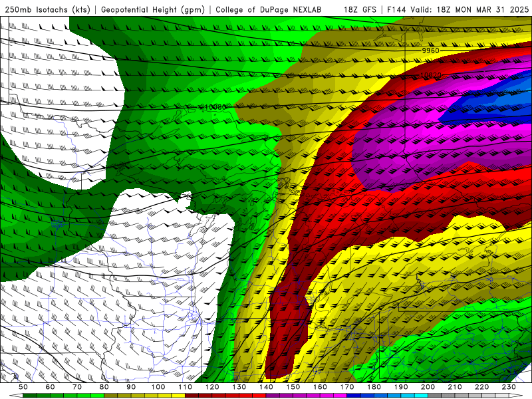Image resolution: width=532 pixels, height=399 pixels.
Task: Click the 150 value on the color scale
Action: click(x=293, y=387)
